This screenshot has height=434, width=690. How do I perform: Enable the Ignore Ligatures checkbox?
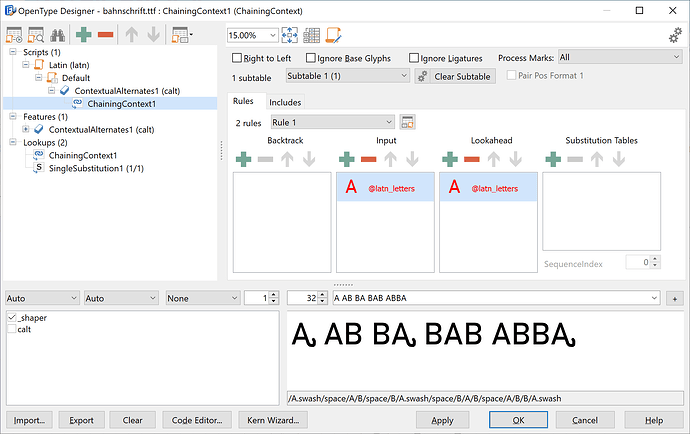pyautogui.click(x=414, y=58)
